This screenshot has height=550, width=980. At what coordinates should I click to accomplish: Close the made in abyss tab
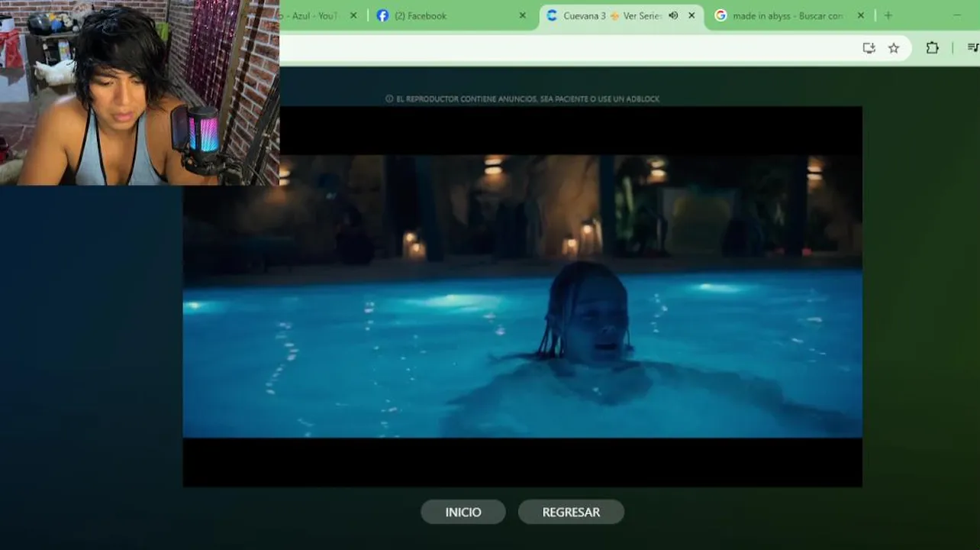point(861,15)
